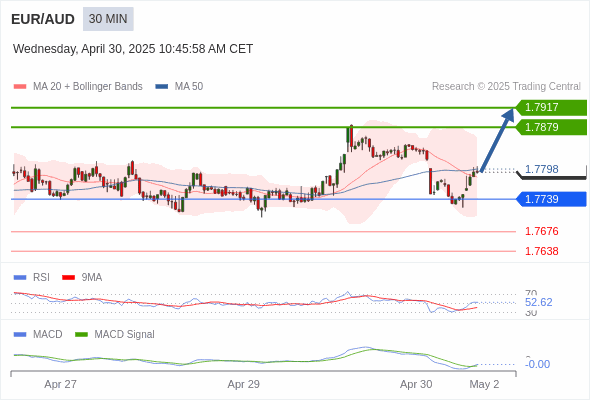
Task: Select the 1.7879 resistance price label
Action: 551,127
